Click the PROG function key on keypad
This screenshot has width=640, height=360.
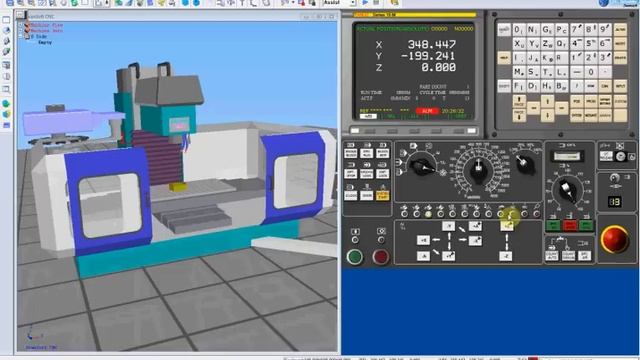(591, 101)
